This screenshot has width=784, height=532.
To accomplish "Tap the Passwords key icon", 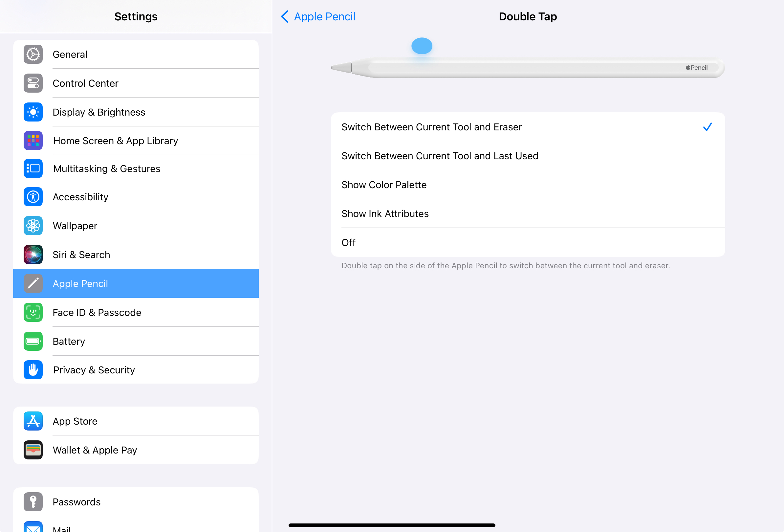I will point(33,502).
